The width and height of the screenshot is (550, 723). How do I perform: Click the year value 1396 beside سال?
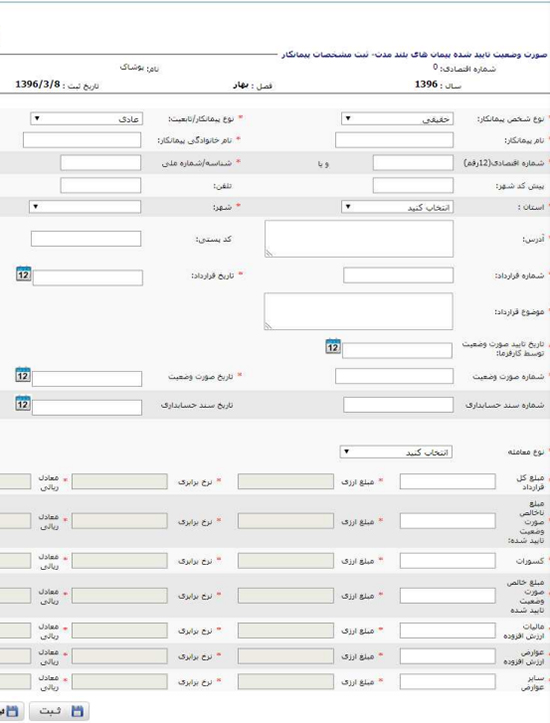(426, 84)
